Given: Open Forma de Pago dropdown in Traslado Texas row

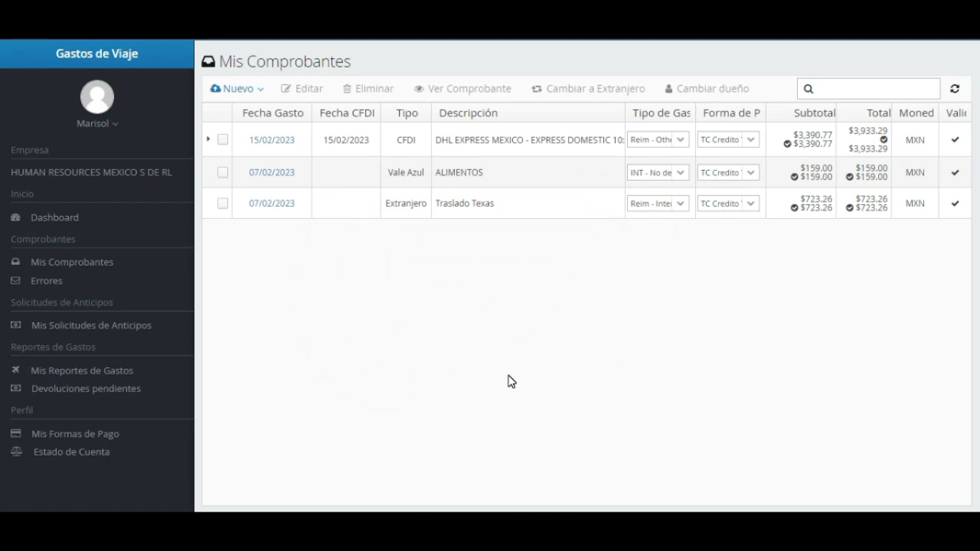Looking at the screenshot, I should 728,203.
